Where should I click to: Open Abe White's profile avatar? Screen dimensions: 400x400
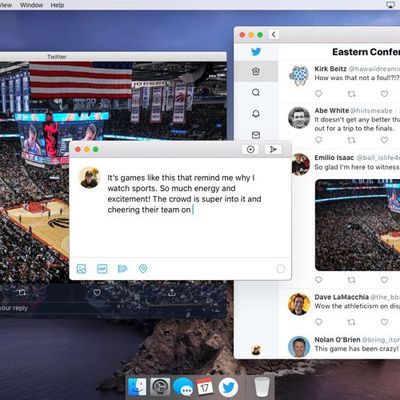299,118
